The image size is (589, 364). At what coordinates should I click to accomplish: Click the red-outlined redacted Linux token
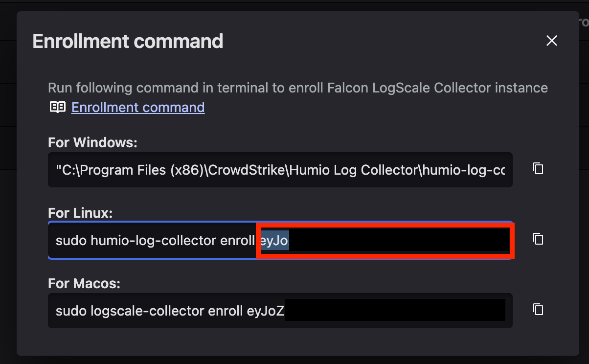click(x=399, y=241)
